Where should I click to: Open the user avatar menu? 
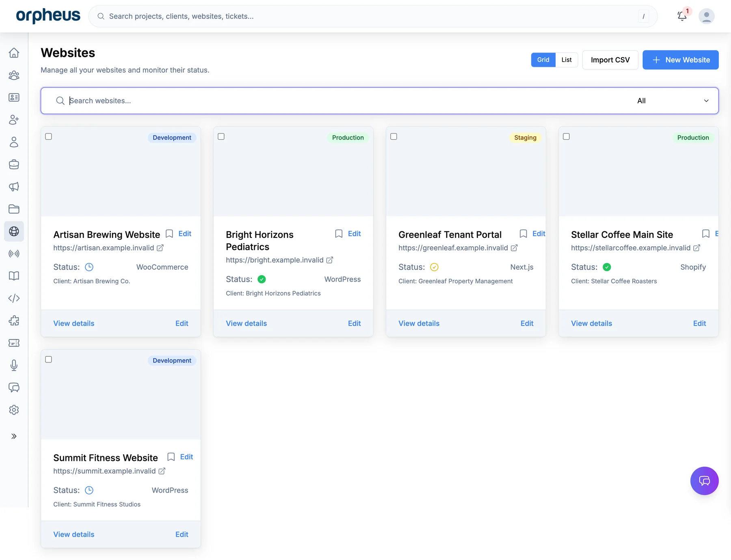click(707, 16)
